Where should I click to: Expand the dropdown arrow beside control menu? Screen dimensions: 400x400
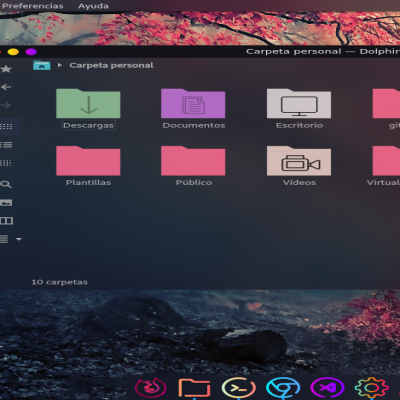(x=19, y=239)
